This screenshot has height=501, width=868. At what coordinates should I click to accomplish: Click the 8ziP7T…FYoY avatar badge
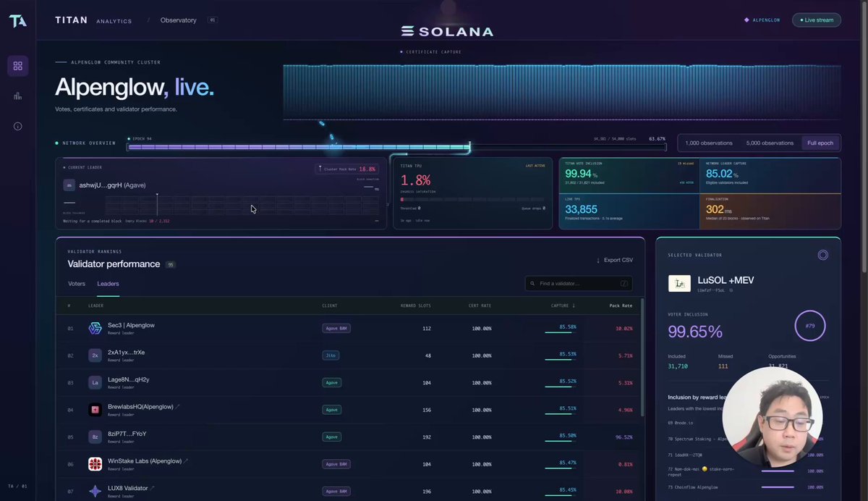(x=95, y=437)
